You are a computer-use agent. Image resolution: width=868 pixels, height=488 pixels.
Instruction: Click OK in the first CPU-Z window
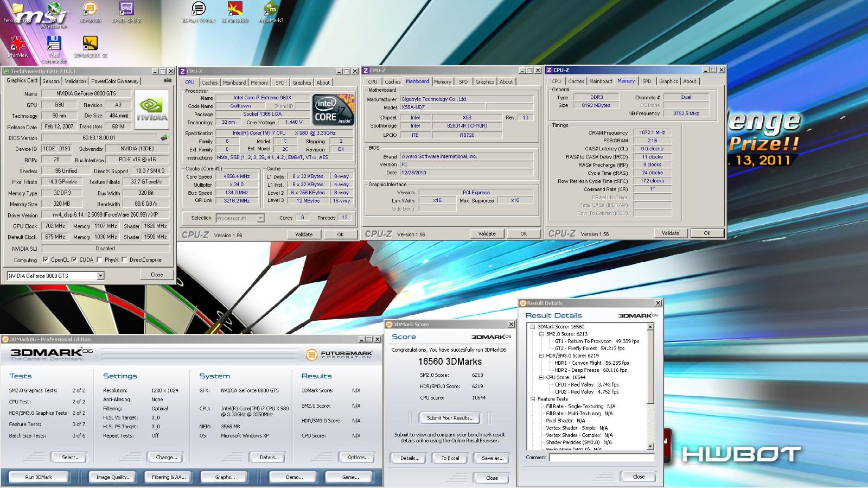point(340,235)
